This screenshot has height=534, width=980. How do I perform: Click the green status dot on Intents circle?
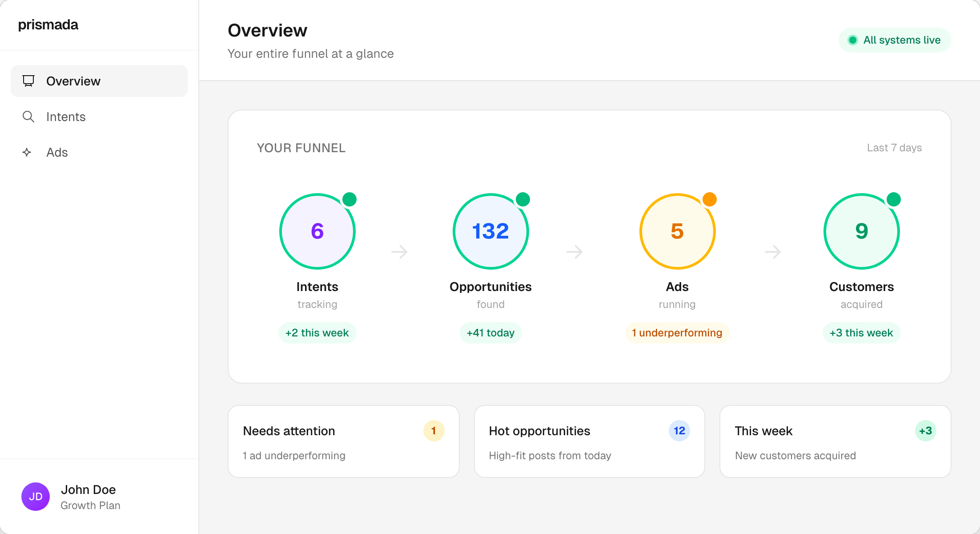pos(349,200)
